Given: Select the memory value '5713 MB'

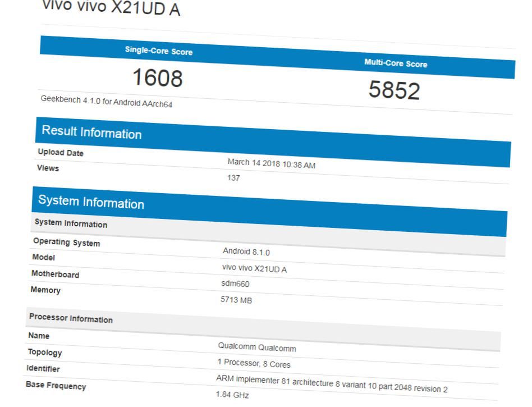Looking at the screenshot, I should pos(236,300).
